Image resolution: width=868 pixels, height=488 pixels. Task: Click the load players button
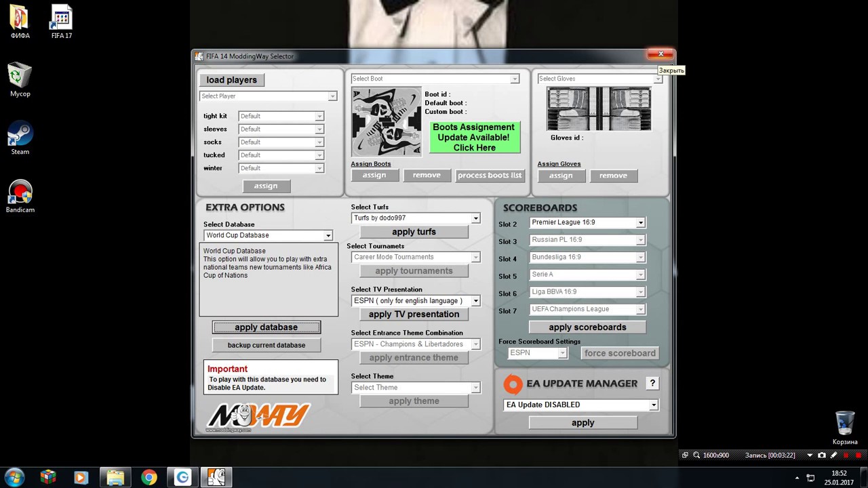232,80
